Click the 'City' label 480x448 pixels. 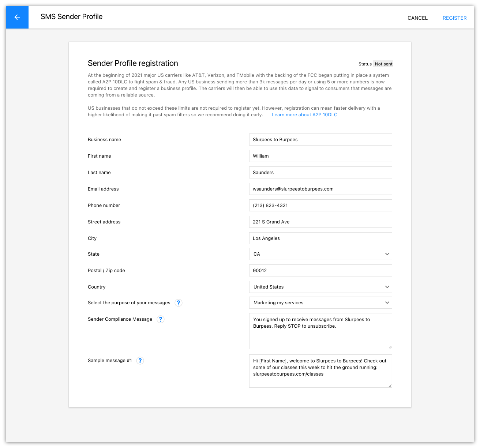92,238
